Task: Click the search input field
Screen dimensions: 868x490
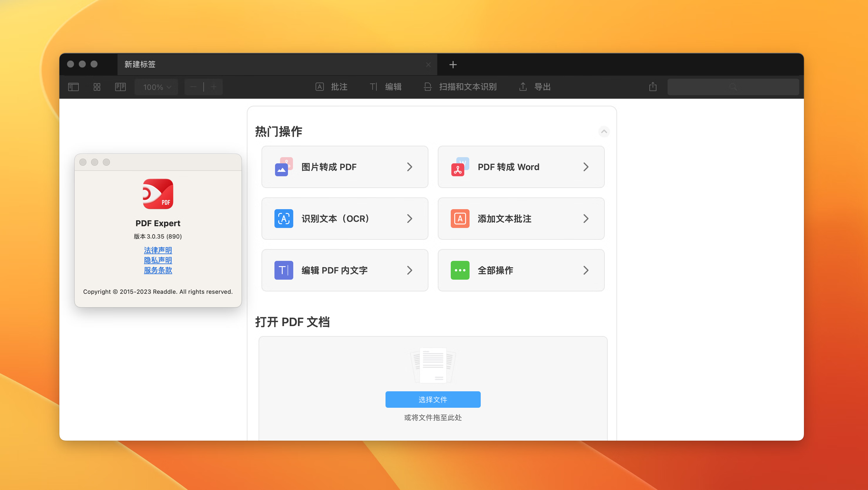Action: point(733,87)
